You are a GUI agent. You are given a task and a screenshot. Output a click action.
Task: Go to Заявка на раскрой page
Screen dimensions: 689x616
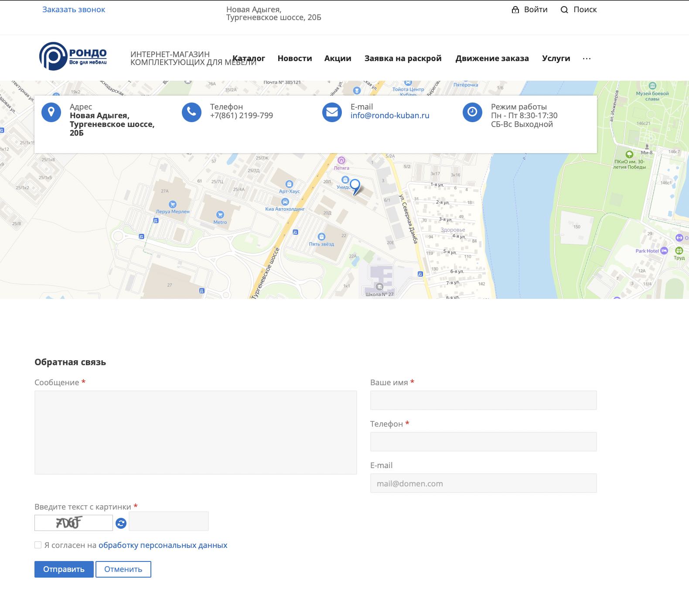pos(403,58)
